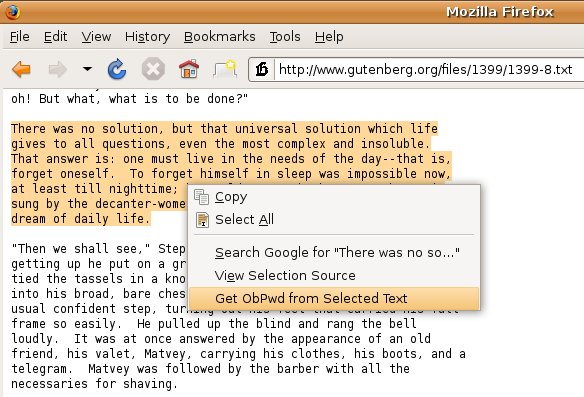Click the Mozilla Firefox window title

coord(500,12)
